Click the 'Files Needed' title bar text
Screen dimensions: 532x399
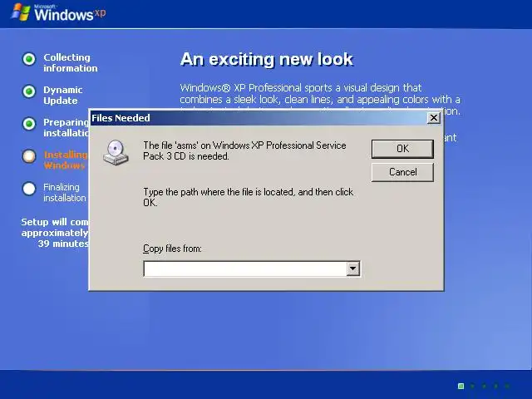(121, 118)
